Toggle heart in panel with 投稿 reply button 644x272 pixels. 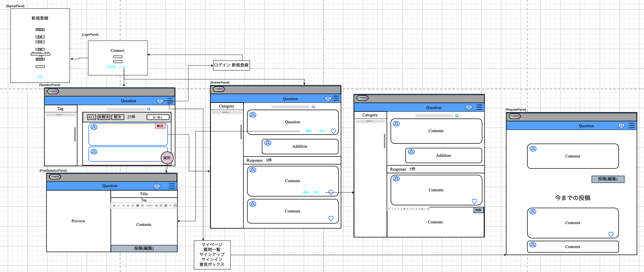(x=474, y=202)
